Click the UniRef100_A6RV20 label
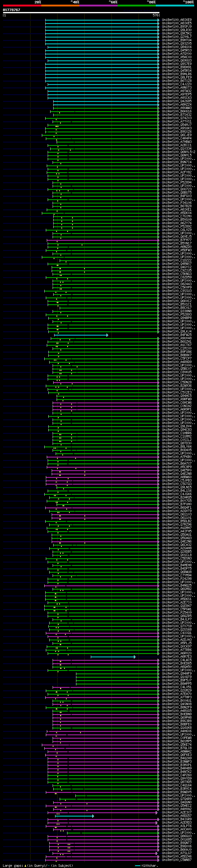Image resolution: width=197 pixels, height=868 pixels. pyautogui.click(x=177, y=653)
